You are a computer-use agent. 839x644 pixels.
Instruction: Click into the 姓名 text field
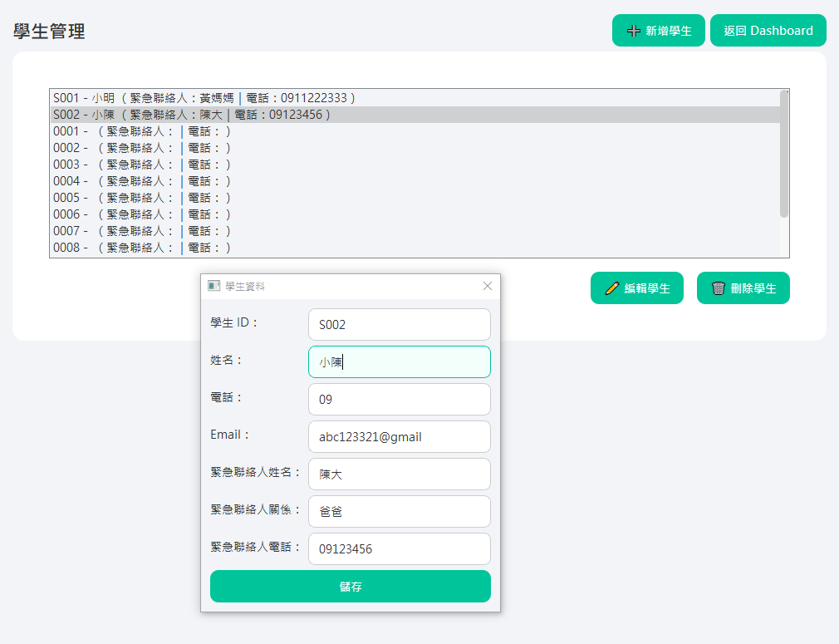(399, 361)
